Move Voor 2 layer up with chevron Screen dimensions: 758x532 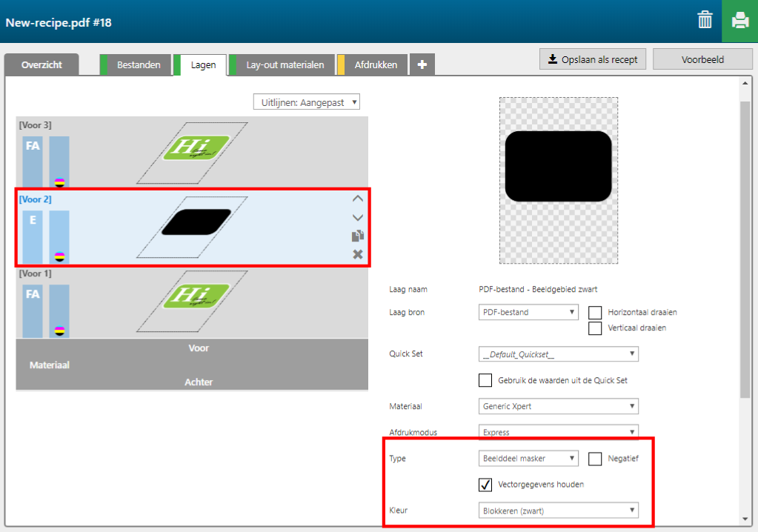[x=358, y=199]
